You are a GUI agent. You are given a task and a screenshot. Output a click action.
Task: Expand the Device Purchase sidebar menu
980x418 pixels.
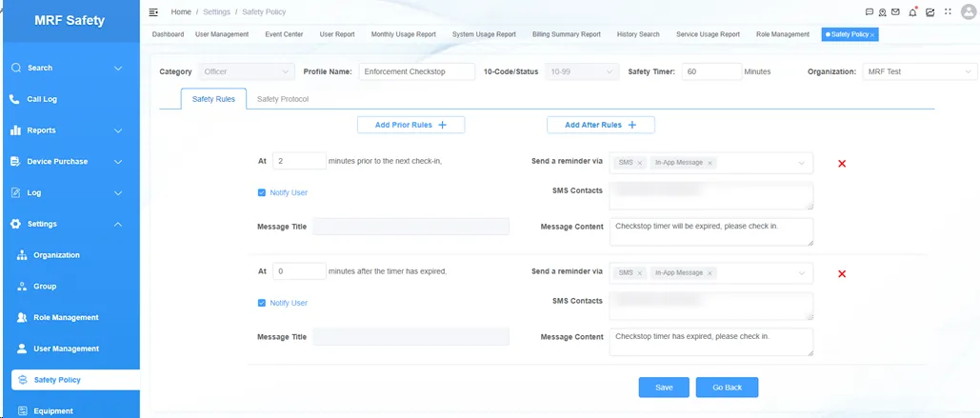[118, 162]
